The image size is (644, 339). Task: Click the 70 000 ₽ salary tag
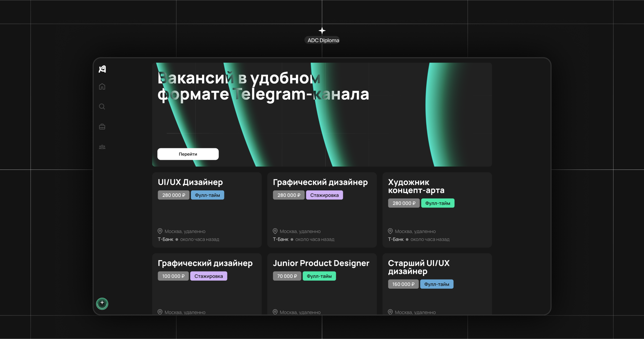287,276
